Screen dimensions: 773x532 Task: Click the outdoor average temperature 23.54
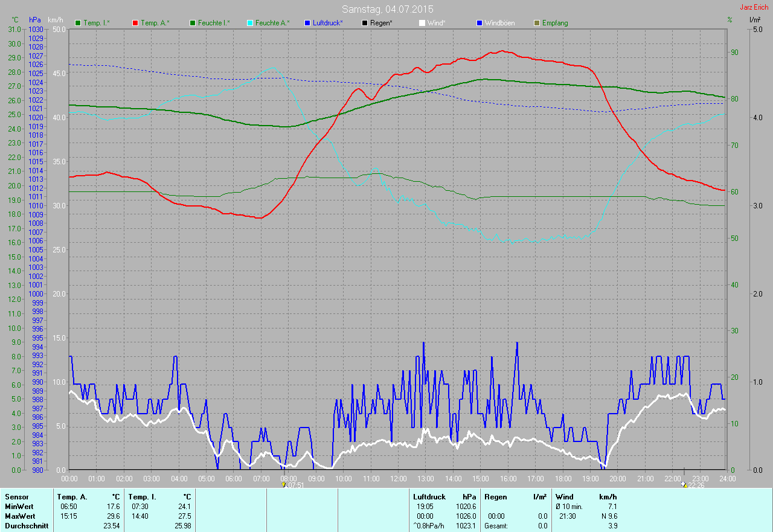click(112, 526)
